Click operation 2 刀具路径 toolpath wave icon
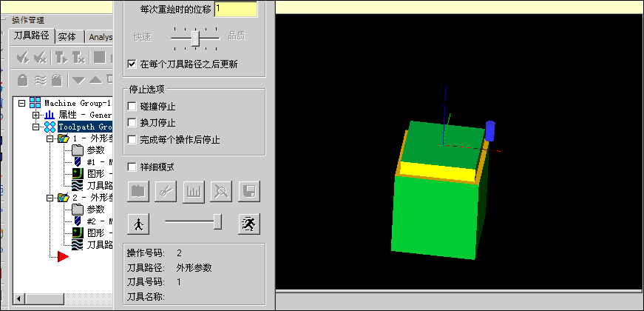 (x=78, y=245)
